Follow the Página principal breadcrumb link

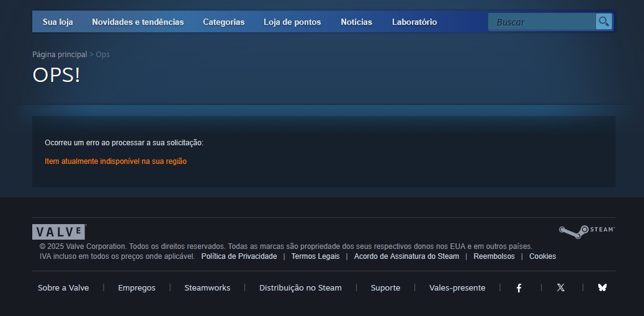pyautogui.click(x=60, y=54)
